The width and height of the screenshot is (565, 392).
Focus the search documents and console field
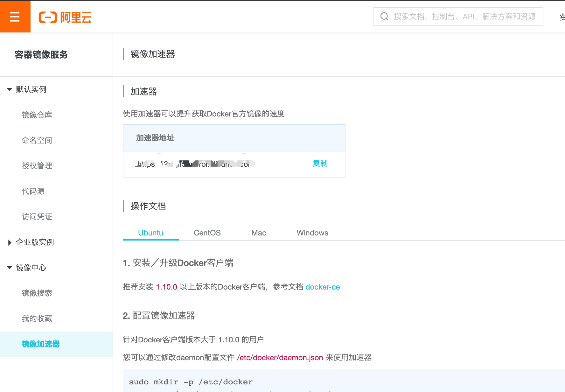(458, 17)
